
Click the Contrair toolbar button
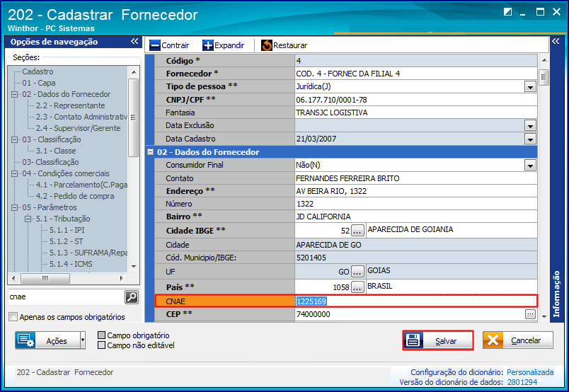tap(169, 45)
